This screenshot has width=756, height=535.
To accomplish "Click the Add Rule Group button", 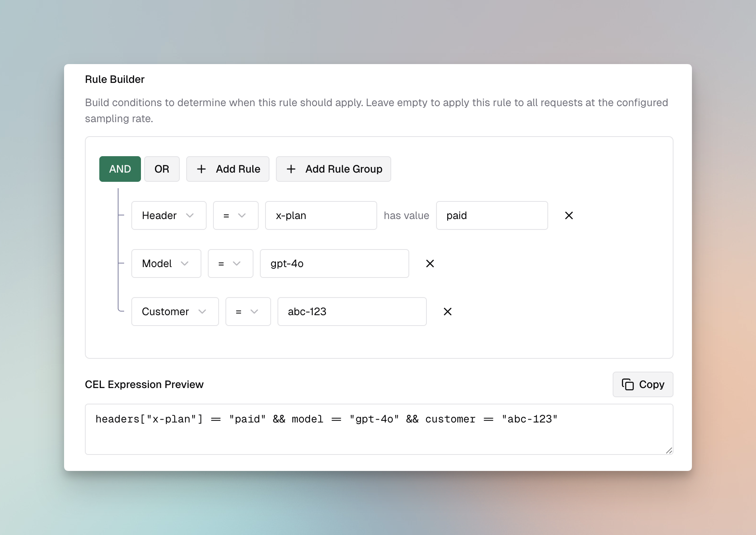I will coord(334,169).
